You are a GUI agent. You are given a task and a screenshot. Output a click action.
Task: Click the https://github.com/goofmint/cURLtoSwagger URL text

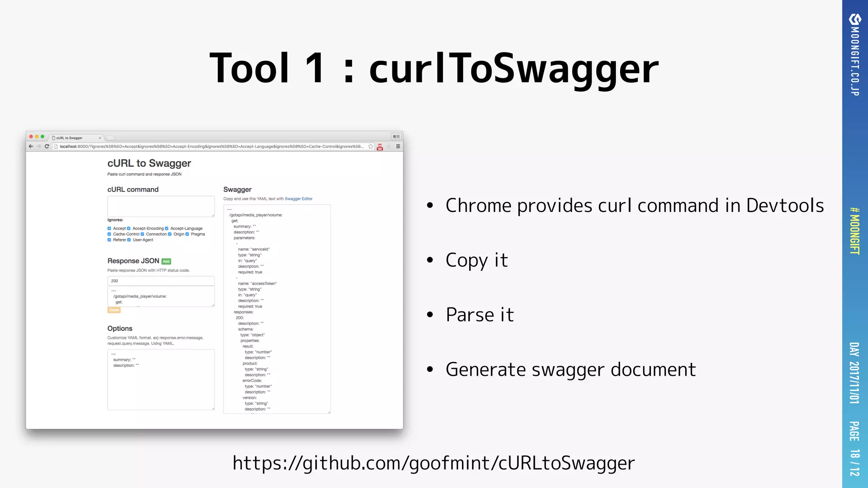tap(434, 463)
